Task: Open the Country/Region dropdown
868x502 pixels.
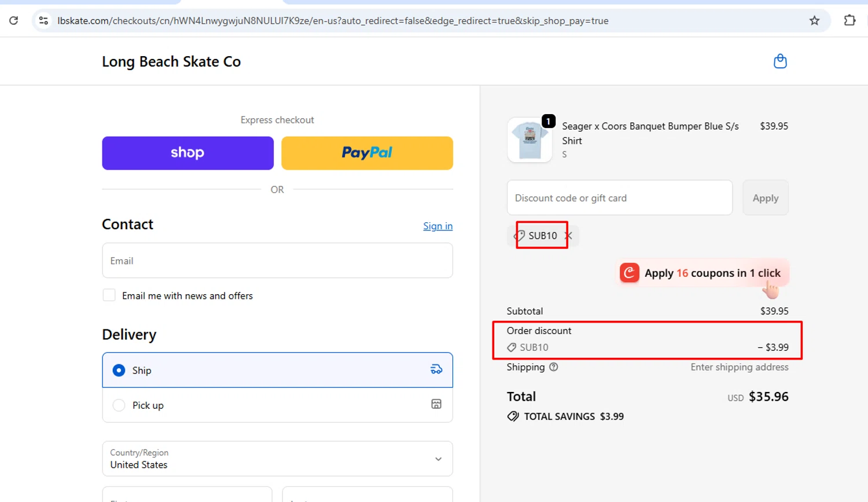Action: click(277, 459)
